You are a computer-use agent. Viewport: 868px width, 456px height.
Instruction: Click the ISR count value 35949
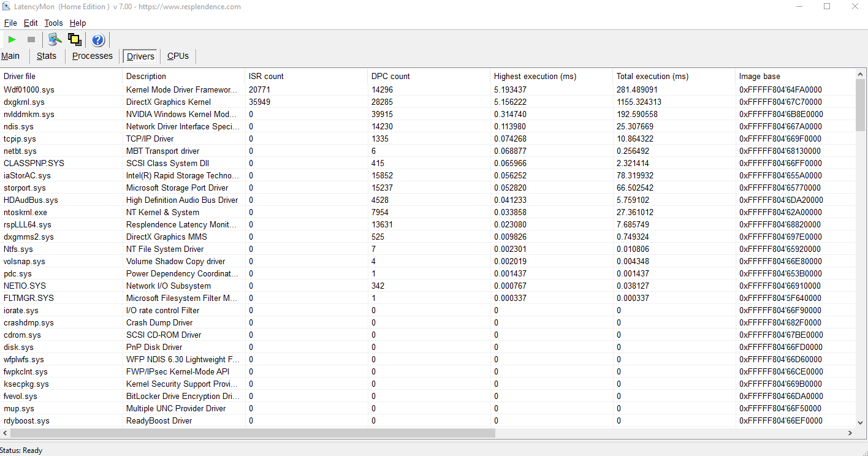pos(260,102)
